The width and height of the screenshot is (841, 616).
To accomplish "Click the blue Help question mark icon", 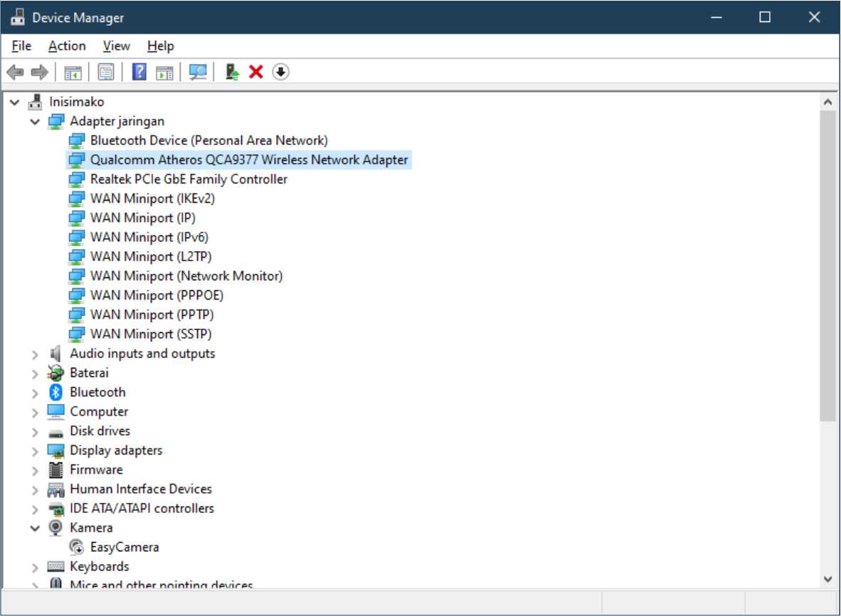I will [x=139, y=72].
